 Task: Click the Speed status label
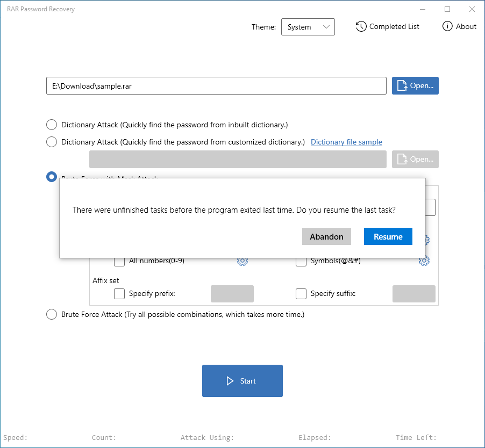tap(16, 437)
